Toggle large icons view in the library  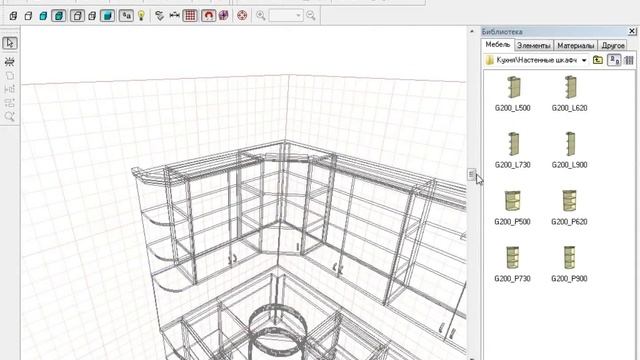coord(614,60)
